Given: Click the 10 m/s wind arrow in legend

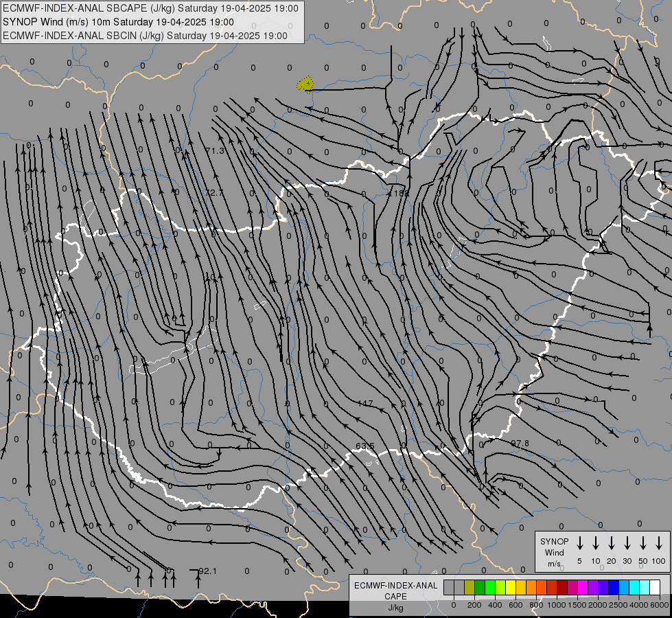Looking at the screenshot, I should click(x=595, y=542).
